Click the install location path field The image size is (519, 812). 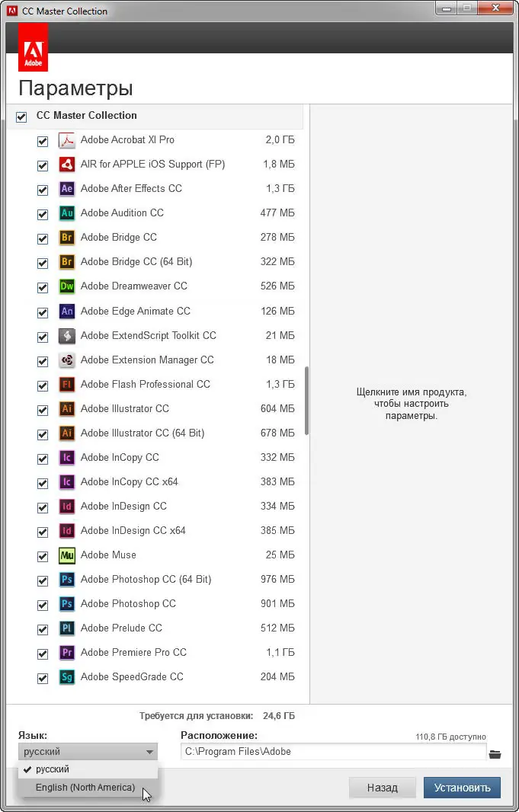[x=333, y=752]
